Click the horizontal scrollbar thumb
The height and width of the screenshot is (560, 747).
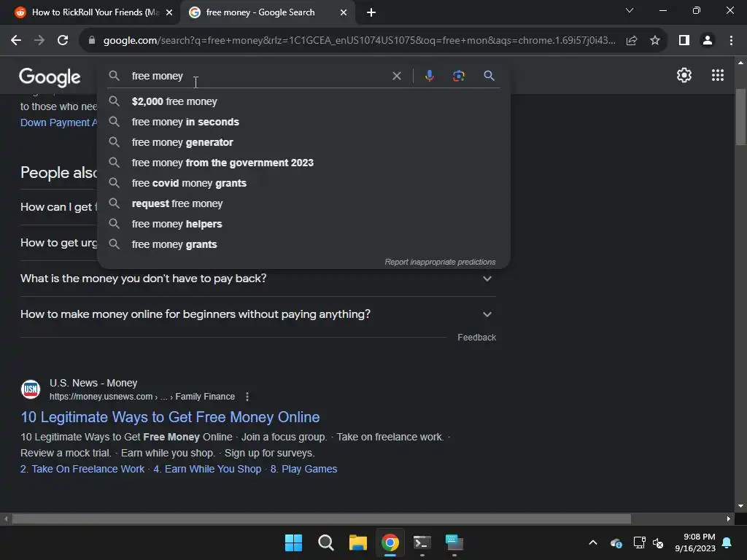click(322, 519)
